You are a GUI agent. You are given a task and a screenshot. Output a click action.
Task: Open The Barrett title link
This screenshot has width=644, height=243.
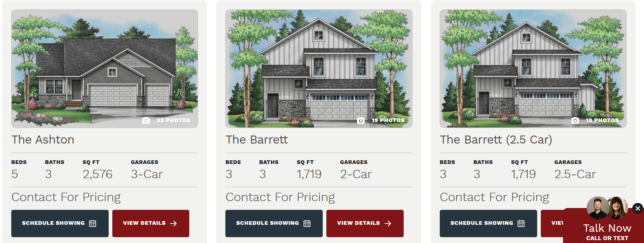click(x=257, y=140)
